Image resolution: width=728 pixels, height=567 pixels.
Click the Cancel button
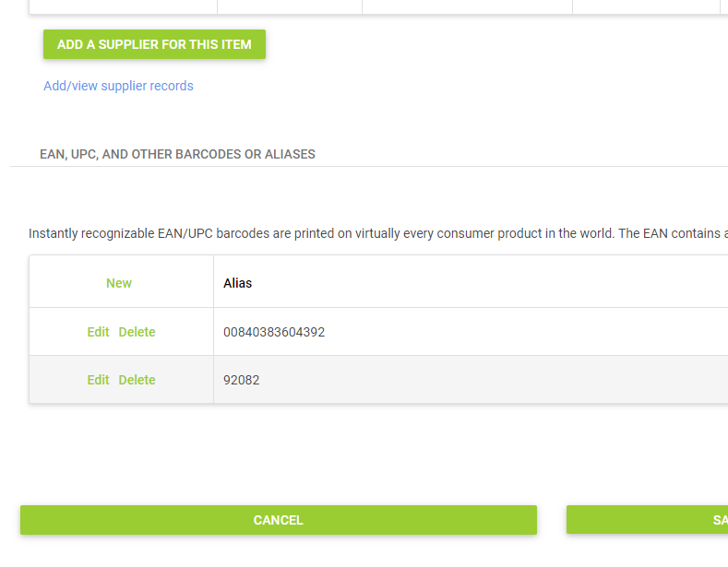tap(279, 520)
